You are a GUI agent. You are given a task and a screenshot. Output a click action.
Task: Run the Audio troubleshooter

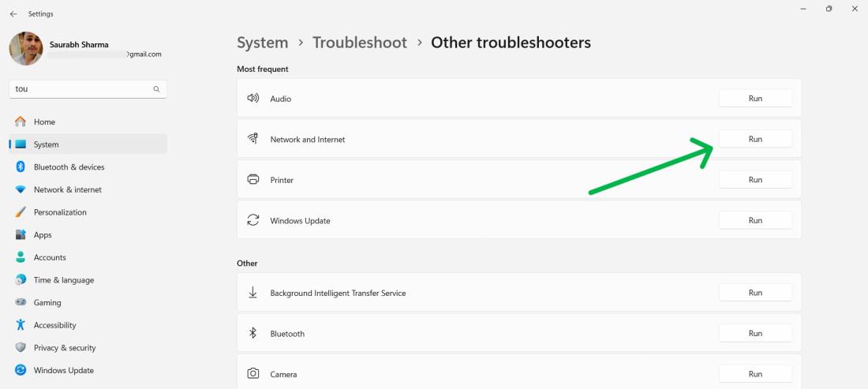click(755, 99)
